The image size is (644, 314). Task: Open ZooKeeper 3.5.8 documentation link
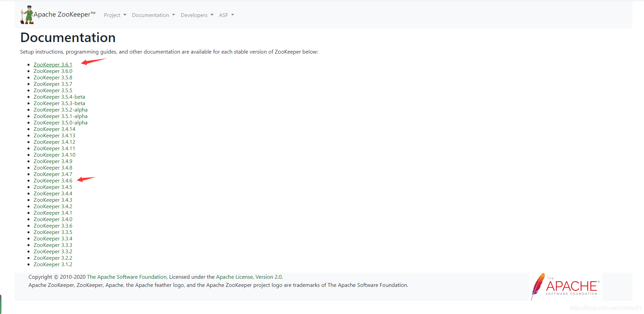pyautogui.click(x=53, y=78)
